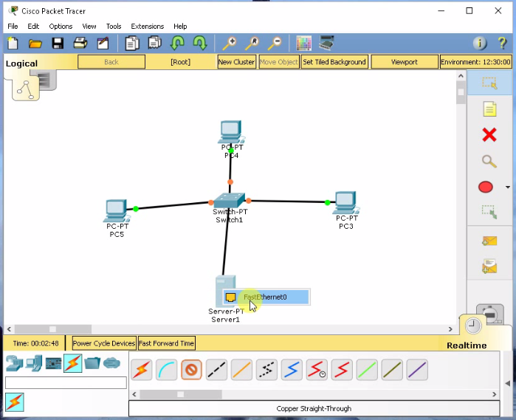Choose the Console cable (light blue curve)
The image size is (516, 420).
167,370
